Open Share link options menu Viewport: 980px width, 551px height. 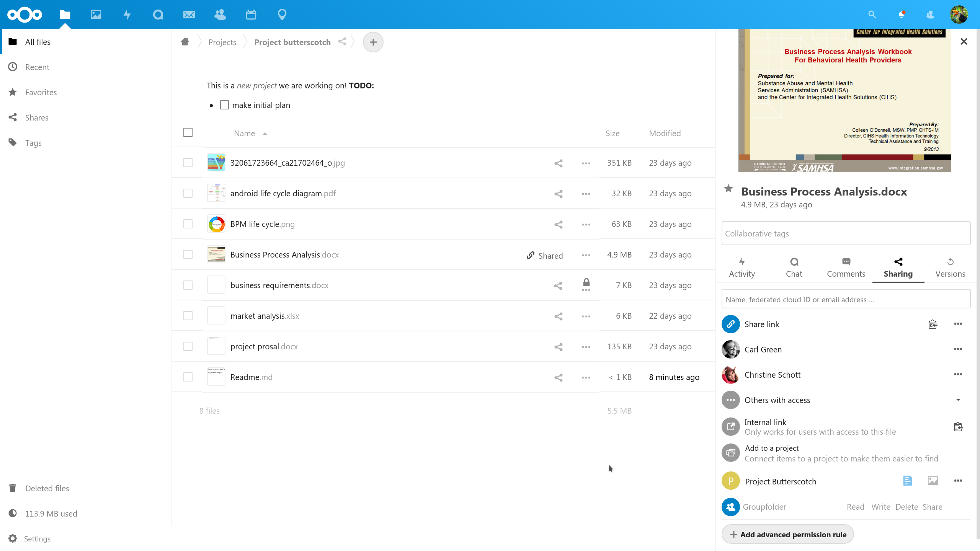click(x=958, y=324)
